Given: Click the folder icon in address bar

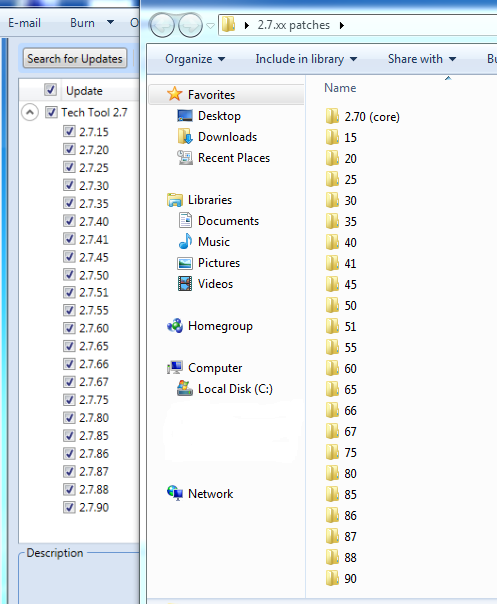Looking at the screenshot, I should [228, 24].
